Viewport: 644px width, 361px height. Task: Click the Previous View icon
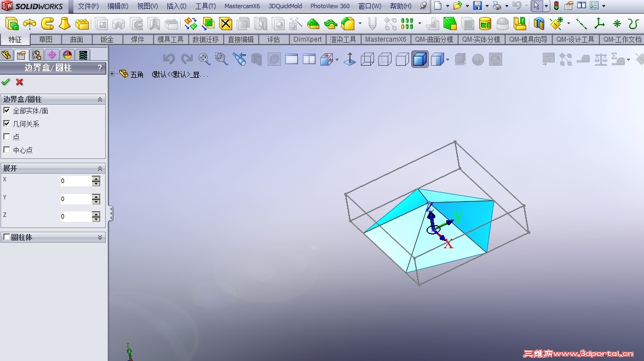coord(239,59)
